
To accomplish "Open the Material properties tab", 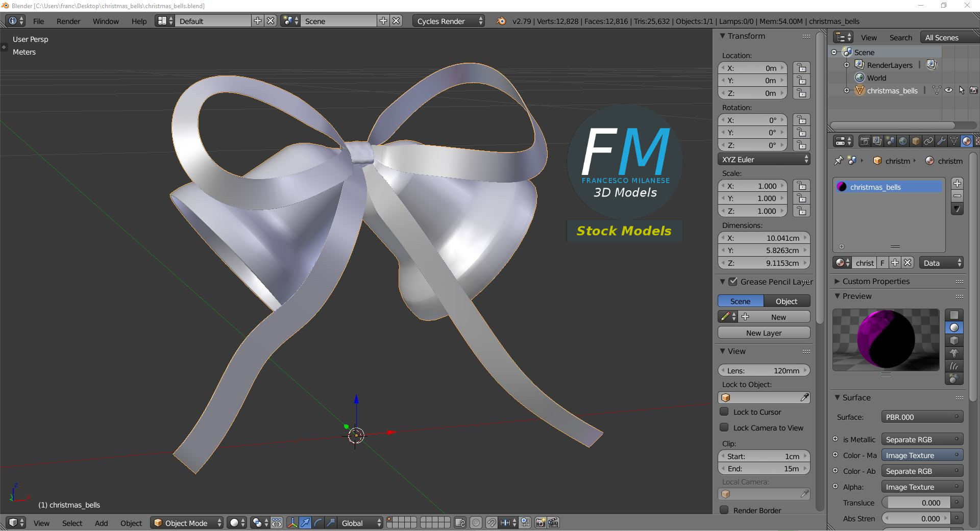I will point(967,141).
